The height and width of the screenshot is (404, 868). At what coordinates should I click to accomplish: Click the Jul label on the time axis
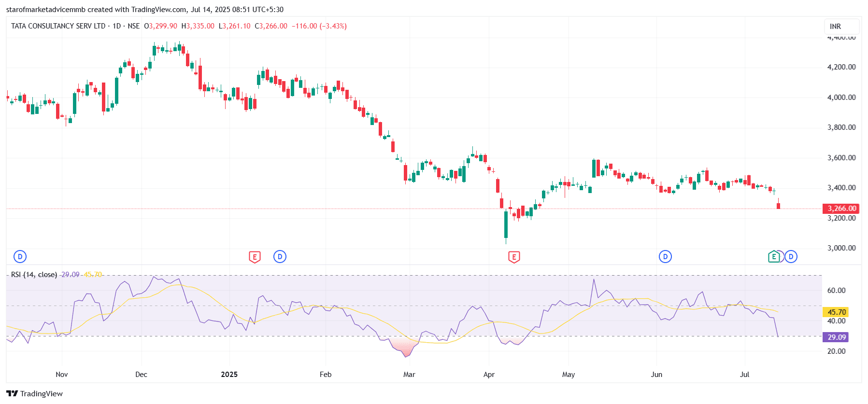(744, 375)
